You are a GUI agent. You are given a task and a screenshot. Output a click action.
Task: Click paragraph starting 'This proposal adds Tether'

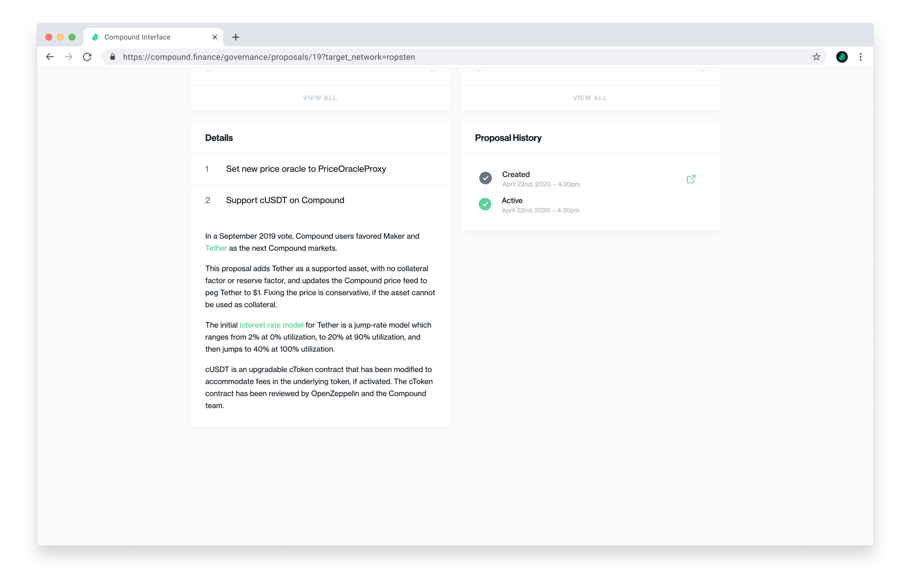tap(320, 286)
